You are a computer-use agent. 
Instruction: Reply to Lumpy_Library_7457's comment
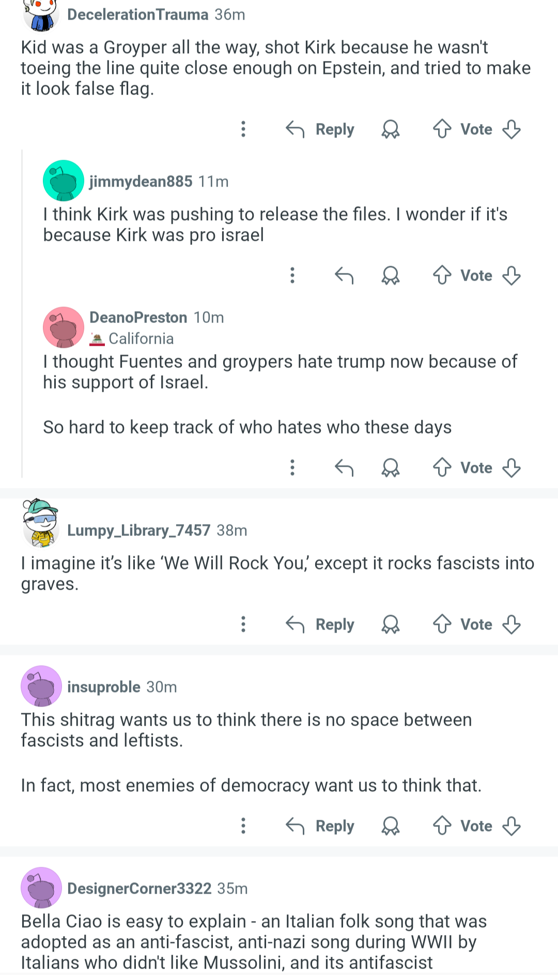pyautogui.click(x=320, y=624)
